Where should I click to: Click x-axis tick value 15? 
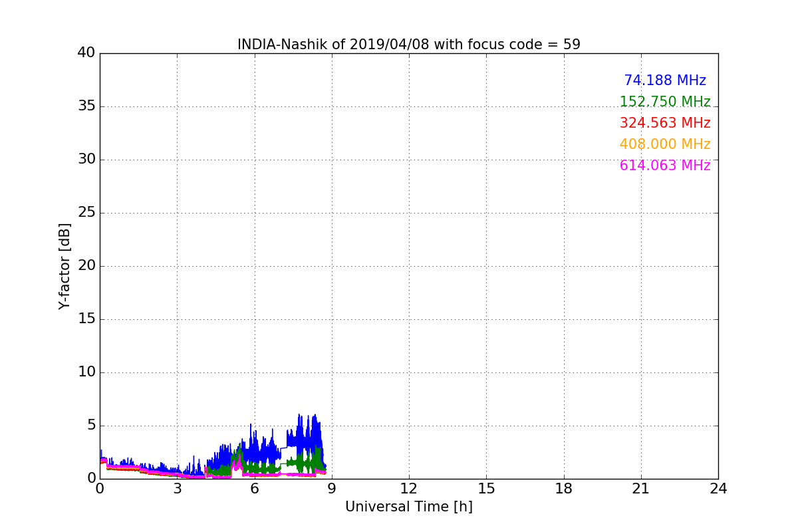pyautogui.click(x=486, y=489)
